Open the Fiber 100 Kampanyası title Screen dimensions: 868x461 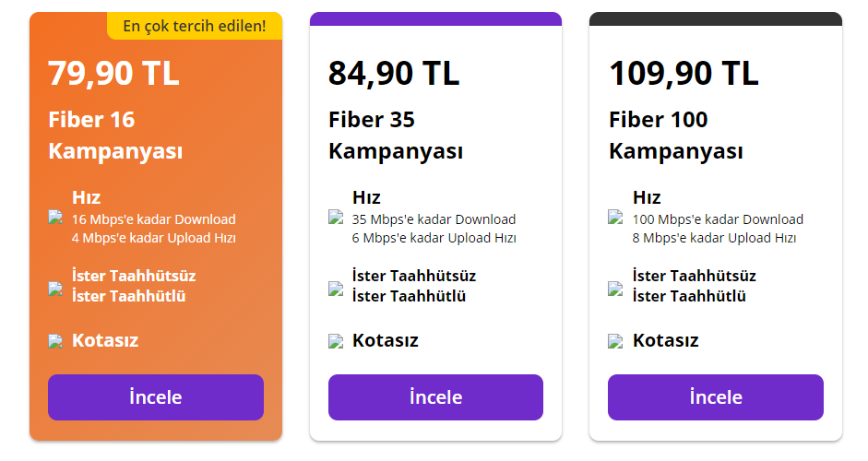coord(675,136)
